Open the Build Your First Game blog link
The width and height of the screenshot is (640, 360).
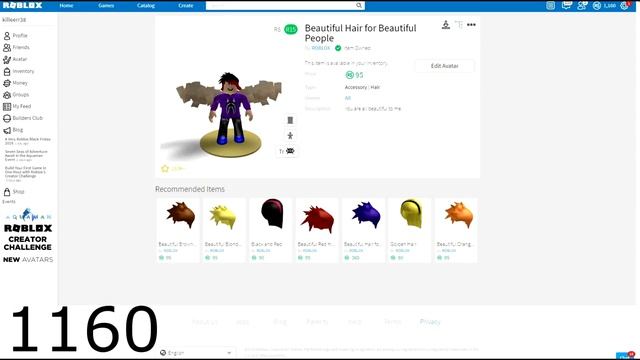pos(25,173)
